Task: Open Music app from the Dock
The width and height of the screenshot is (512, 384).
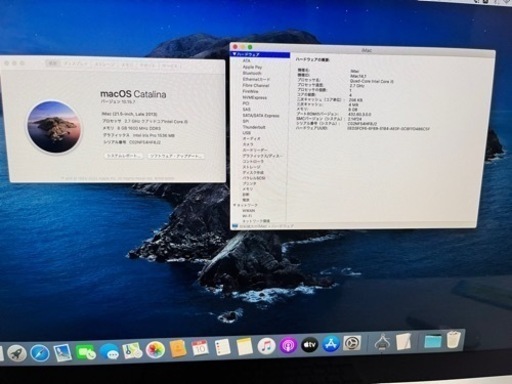Action: click(266, 346)
